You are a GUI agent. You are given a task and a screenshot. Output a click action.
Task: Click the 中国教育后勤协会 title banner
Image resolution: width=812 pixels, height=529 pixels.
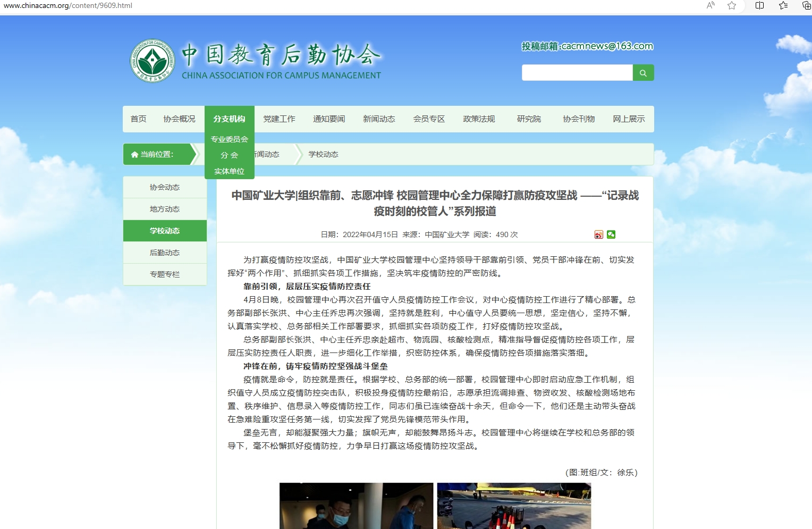point(282,61)
